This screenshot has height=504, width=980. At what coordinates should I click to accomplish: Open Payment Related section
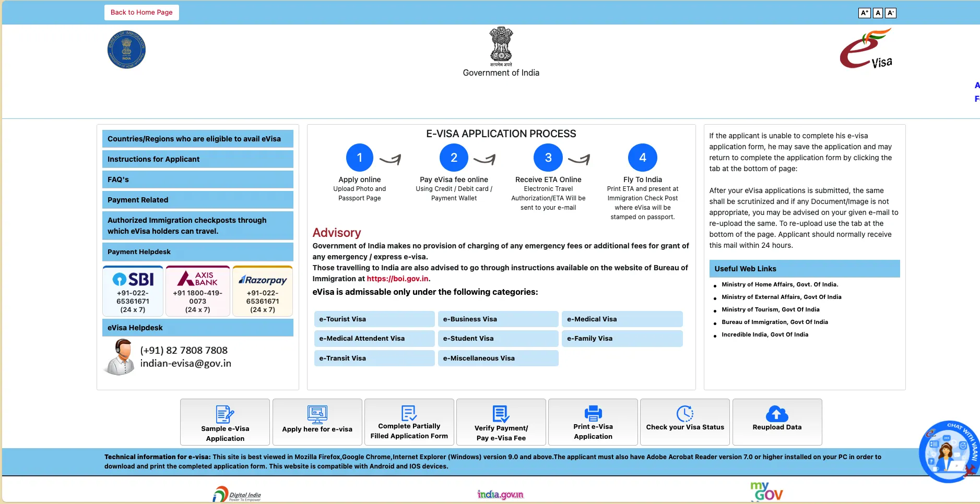[198, 200]
